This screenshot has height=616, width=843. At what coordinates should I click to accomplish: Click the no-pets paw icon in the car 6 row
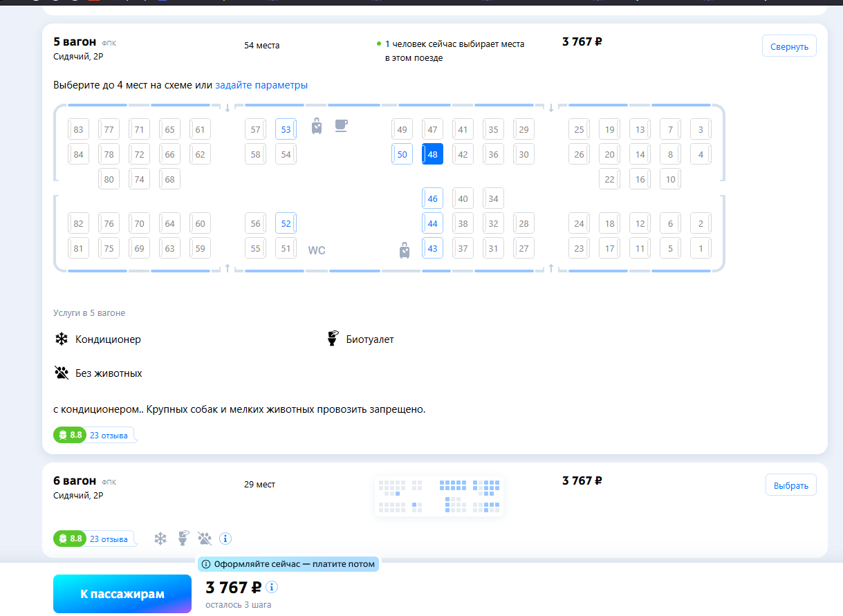[205, 539]
